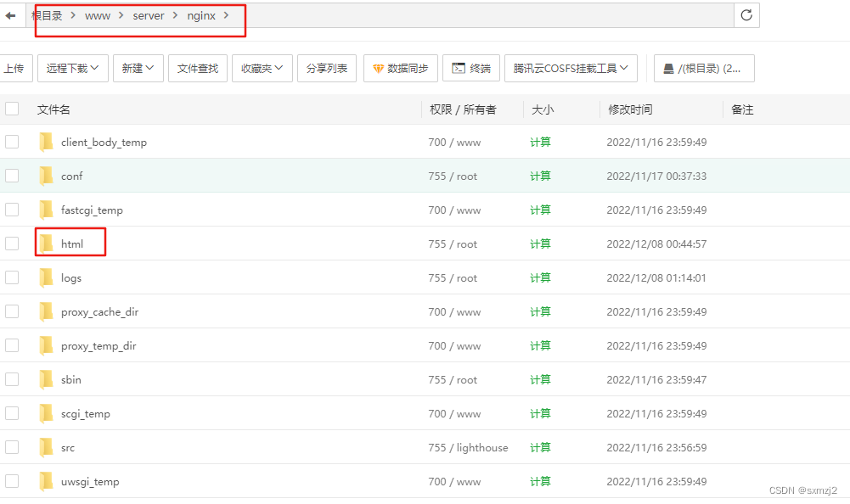Click the refresh icon in path bar
Screen dimensions: 850x504
coord(746,15)
